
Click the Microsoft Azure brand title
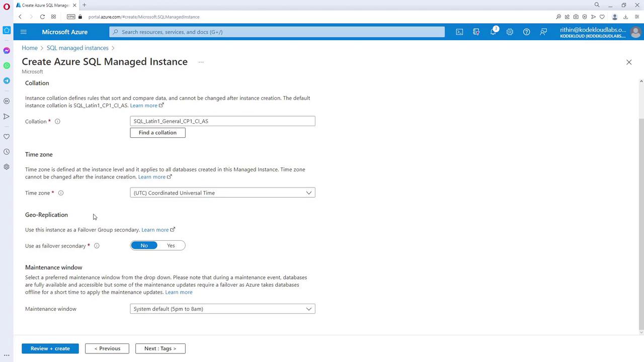pyautogui.click(x=65, y=32)
